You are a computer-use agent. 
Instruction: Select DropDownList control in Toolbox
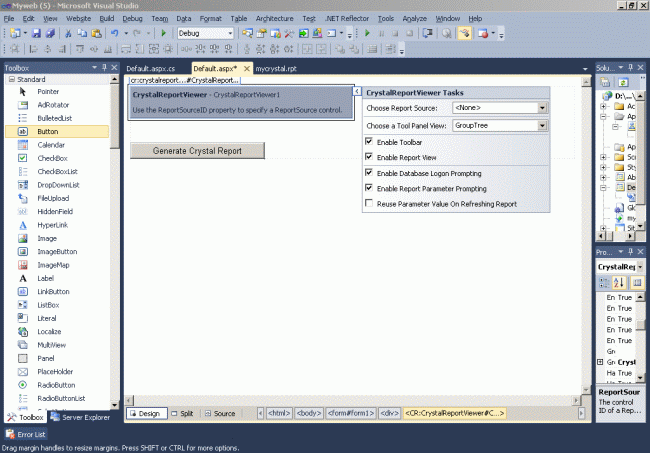(x=57, y=185)
